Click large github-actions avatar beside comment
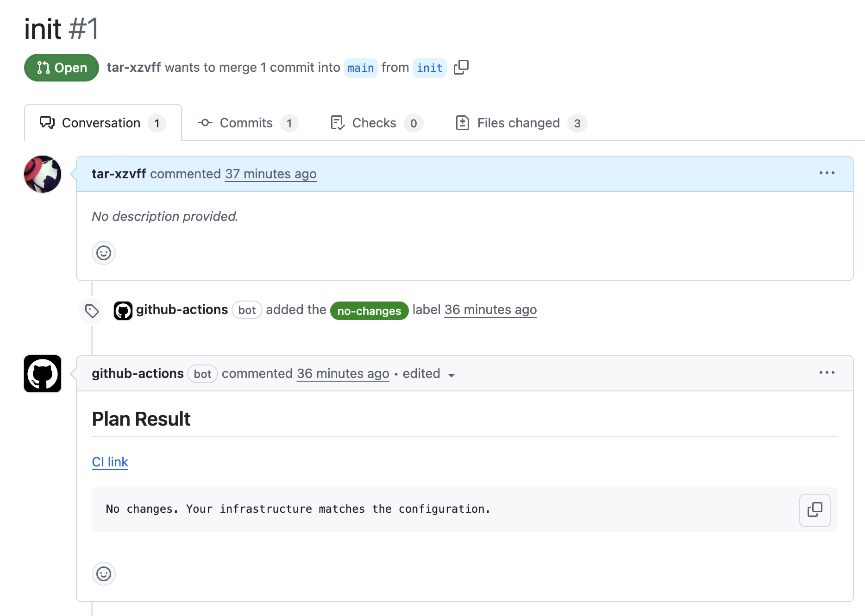Screen dimensions: 865x616 coord(43,374)
